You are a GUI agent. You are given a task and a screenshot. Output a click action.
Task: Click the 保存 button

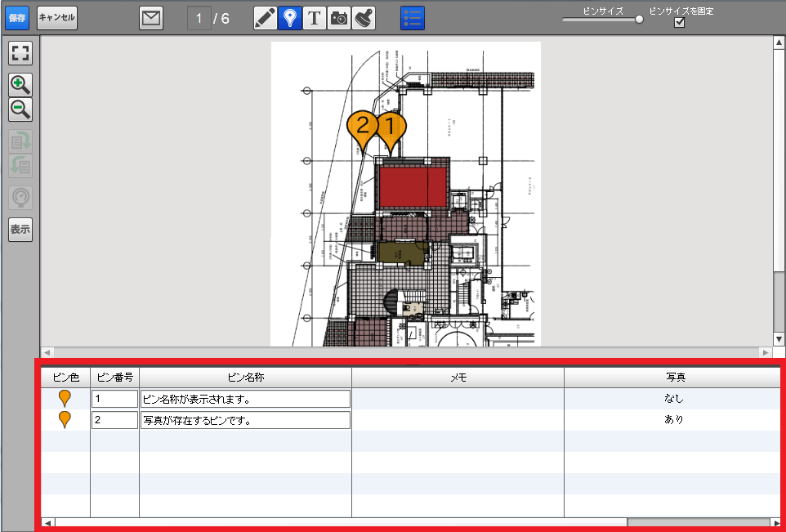coord(18,17)
